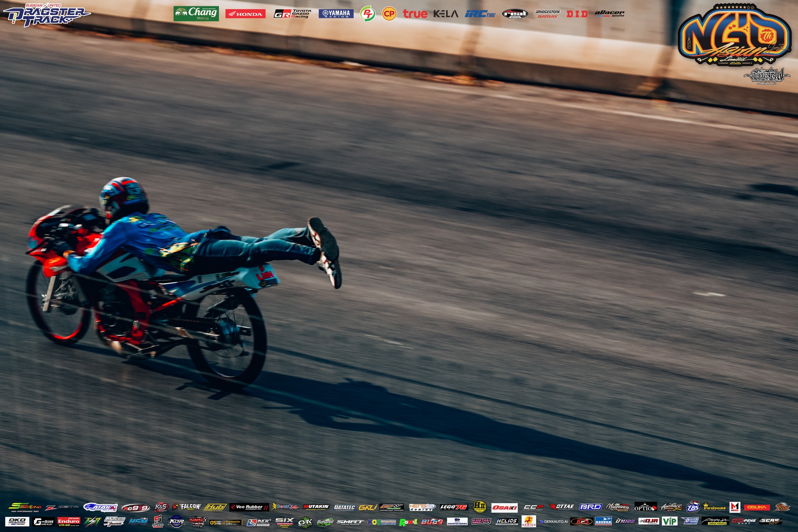This screenshot has width=798, height=532.
Task: Click the Genius logo
Action: click(x=529, y=521)
